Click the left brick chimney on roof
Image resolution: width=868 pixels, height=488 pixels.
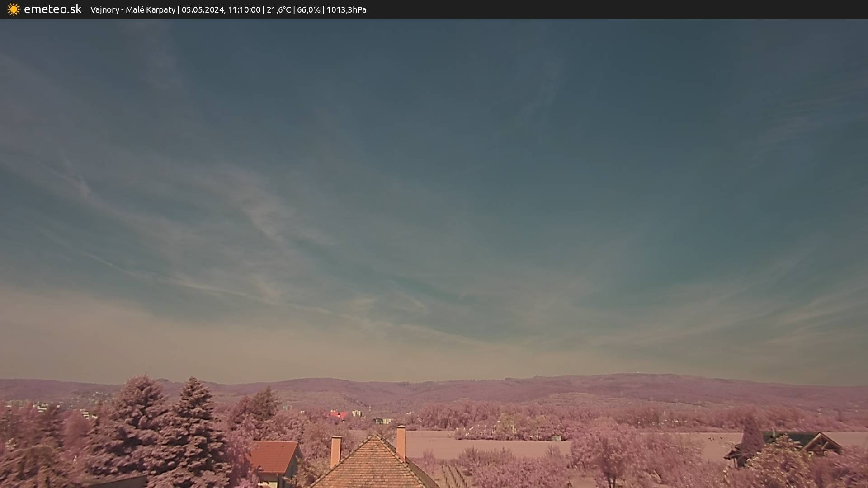pyautogui.click(x=335, y=450)
